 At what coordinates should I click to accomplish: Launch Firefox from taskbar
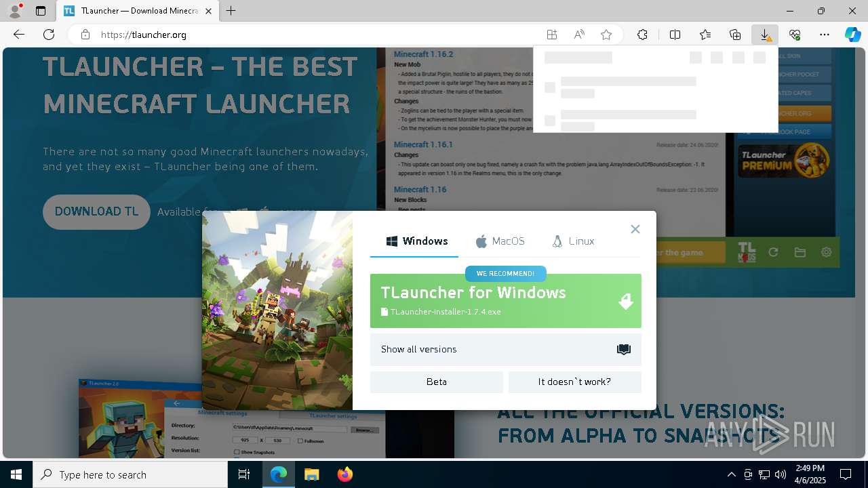coord(345,474)
